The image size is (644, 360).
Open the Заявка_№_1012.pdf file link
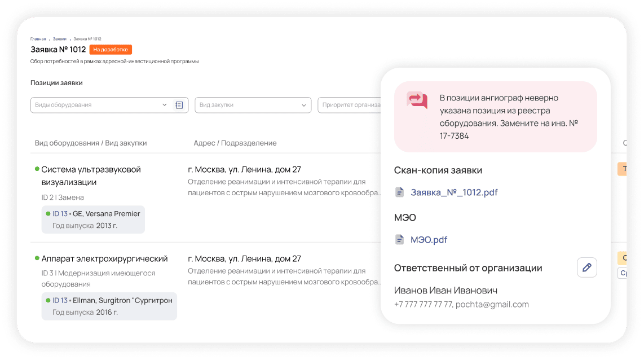point(455,192)
